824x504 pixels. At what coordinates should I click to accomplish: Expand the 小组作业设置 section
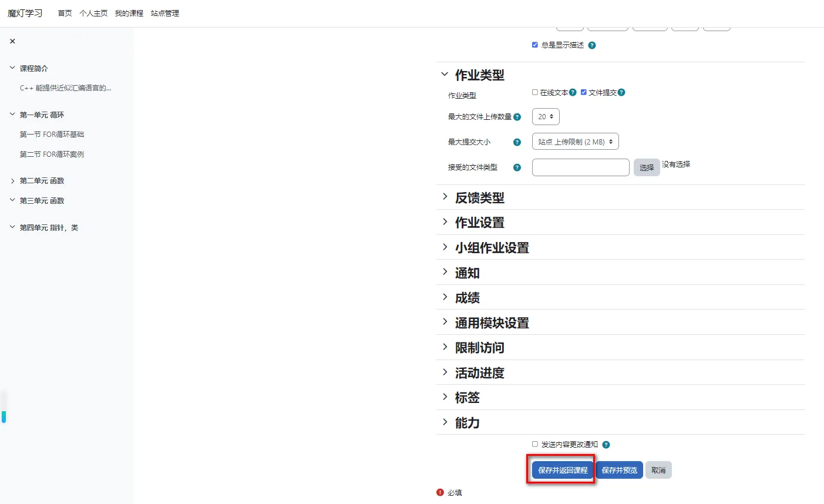tap(445, 247)
